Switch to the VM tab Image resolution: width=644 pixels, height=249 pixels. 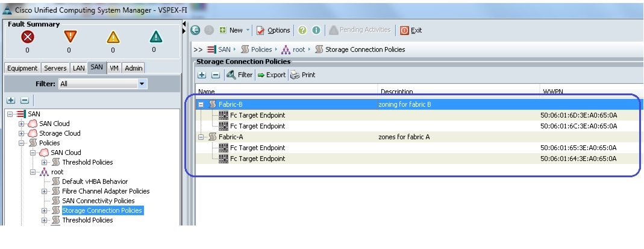114,68
